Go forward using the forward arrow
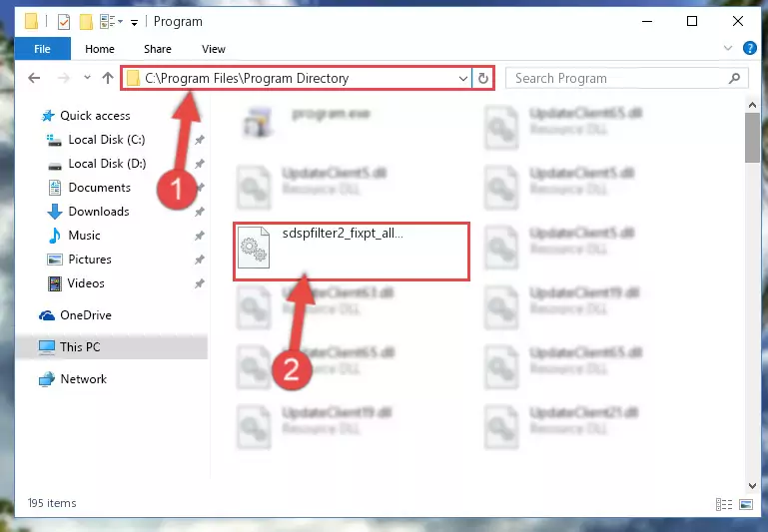Viewport: 768px width, 532px height. (64, 78)
